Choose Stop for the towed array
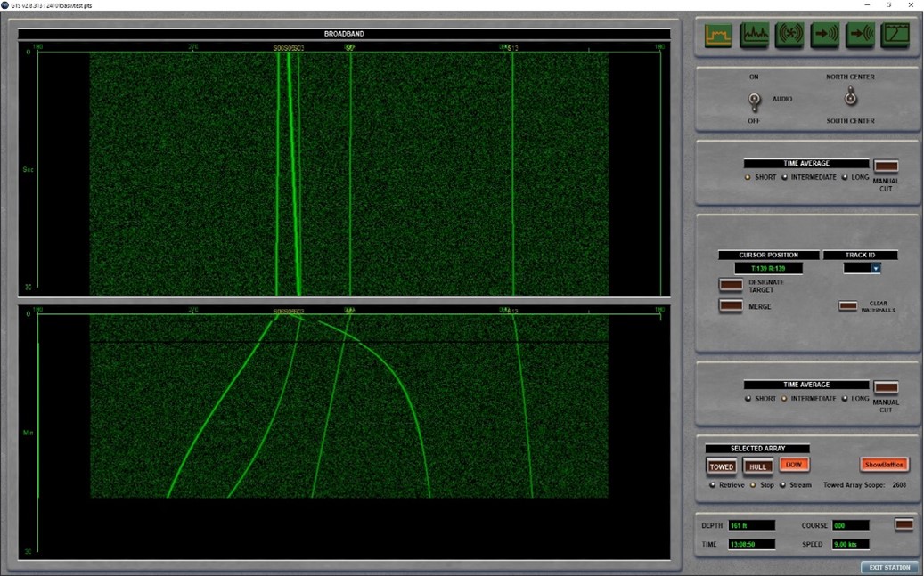This screenshot has height=576, width=924. pos(753,485)
